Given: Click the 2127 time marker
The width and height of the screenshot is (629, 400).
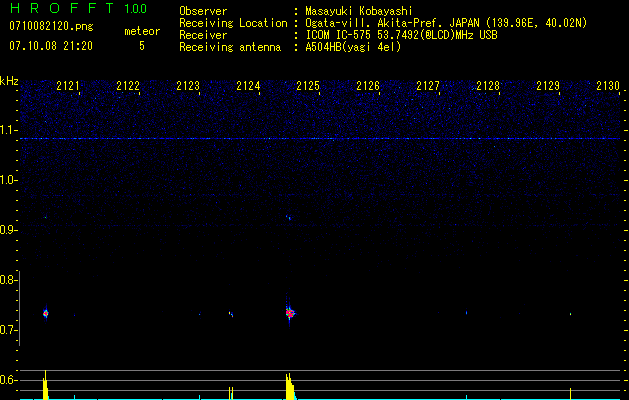Looking at the screenshot, I should point(428,86).
